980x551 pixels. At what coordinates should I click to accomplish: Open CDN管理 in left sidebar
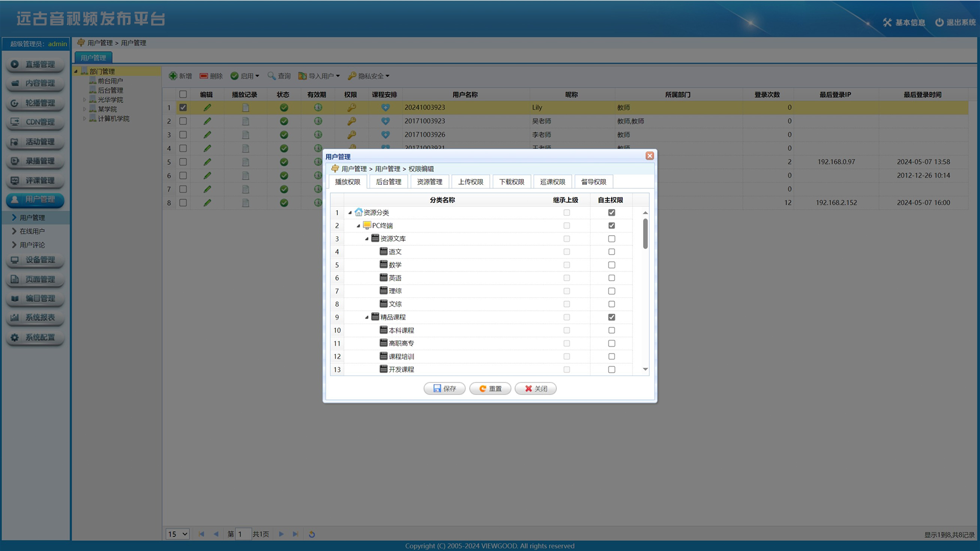(x=35, y=122)
